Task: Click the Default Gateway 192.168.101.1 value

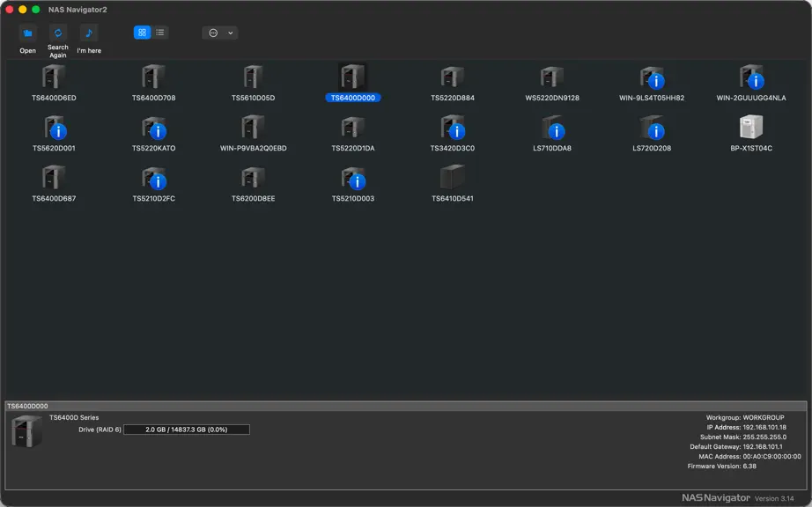Action: [763, 447]
